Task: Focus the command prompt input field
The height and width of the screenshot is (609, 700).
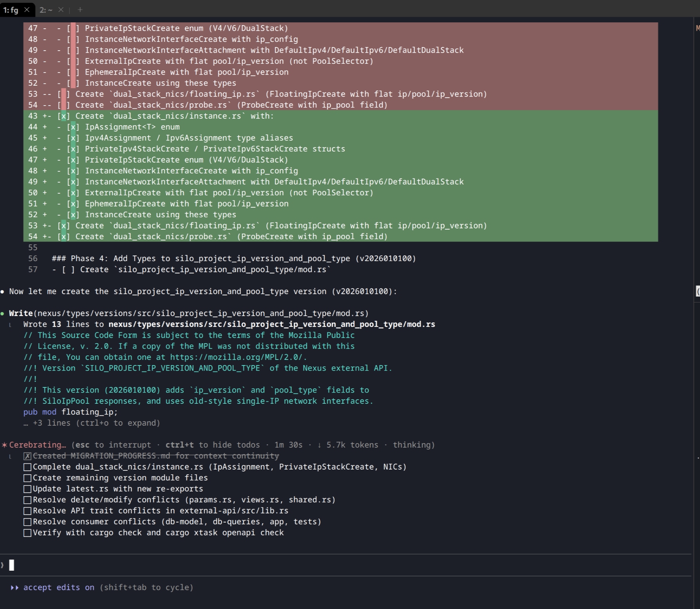Action: click(x=319, y=565)
